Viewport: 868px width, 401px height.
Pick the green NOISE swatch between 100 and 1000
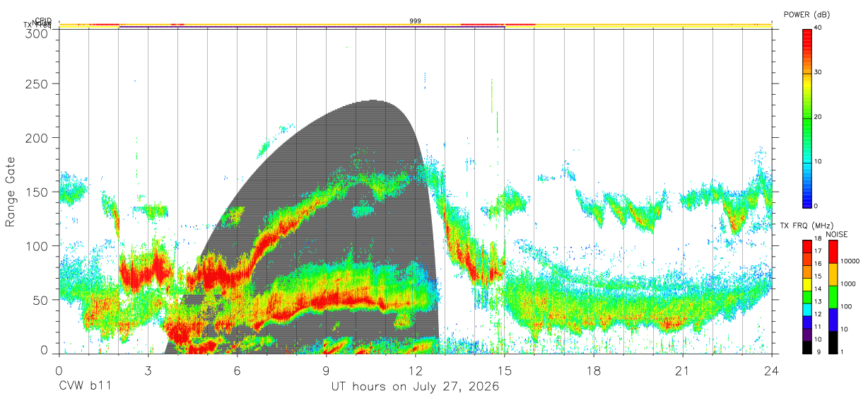(832, 297)
